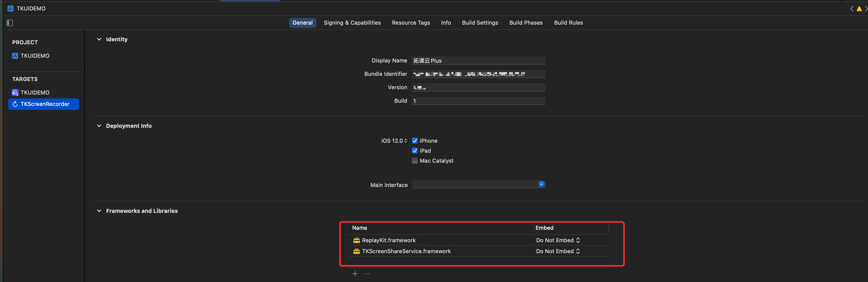Enable the Mac Catalyst checkbox

[x=415, y=161]
